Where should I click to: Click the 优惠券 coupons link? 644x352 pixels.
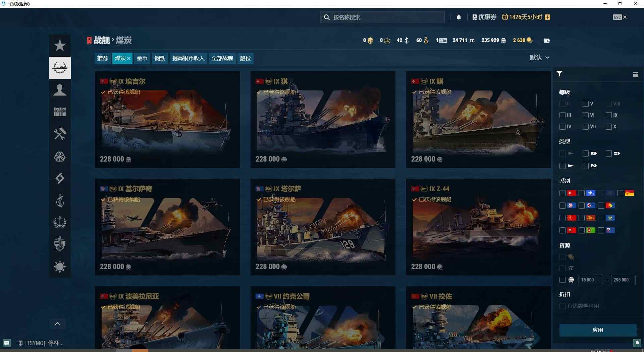[484, 17]
